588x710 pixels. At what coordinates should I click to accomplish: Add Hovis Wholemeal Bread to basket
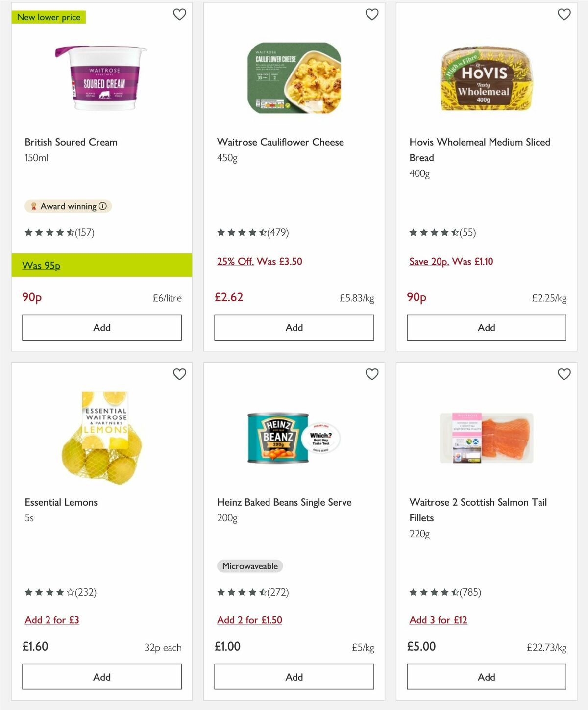pyautogui.click(x=486, y=327)
